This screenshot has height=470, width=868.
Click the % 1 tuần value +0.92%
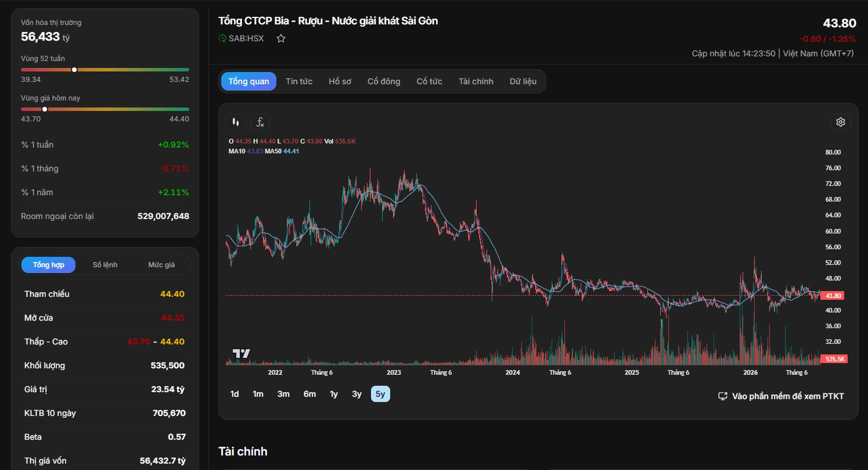[174, 145]
